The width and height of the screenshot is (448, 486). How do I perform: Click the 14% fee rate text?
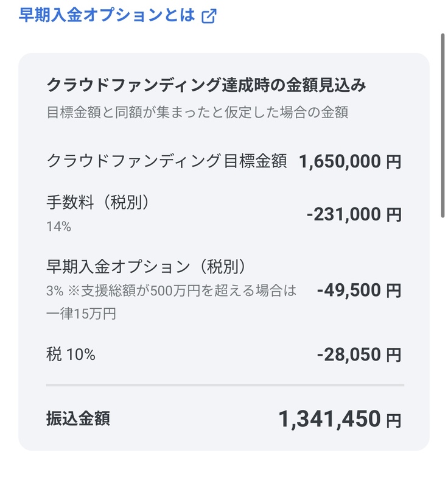click(x=59, y=227)
